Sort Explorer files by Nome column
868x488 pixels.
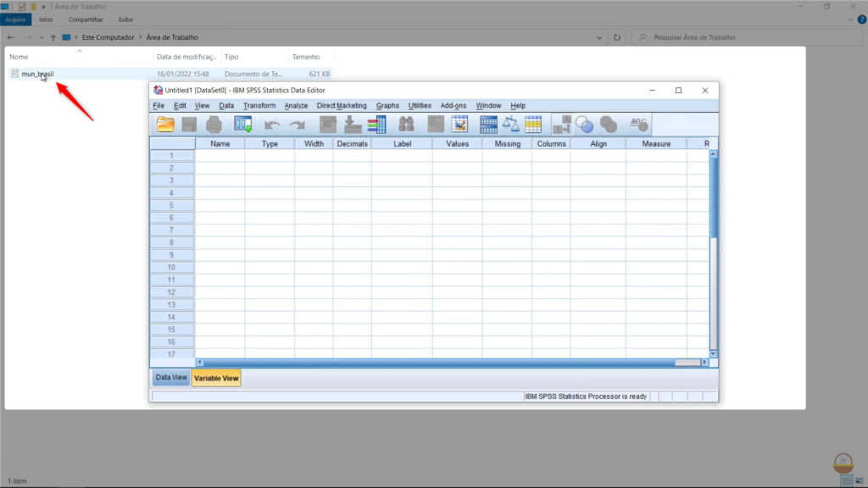point(80,57)
